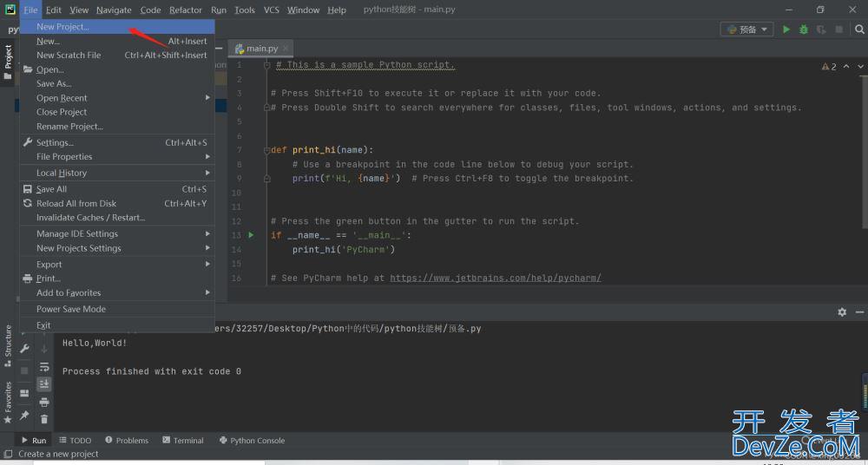Image resolution: width=868 pixels, height=465 pixels.
Task: Expand the New Projects Settings submenu
Action: click(117, 248)
